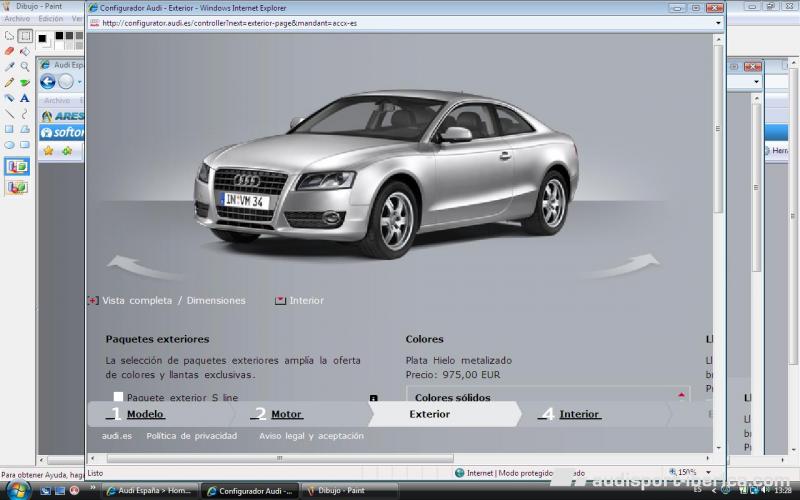The height and width of the screenshot is (500, 800).
Task: Click the Add to favorites green icon
Action: point(67,151)
